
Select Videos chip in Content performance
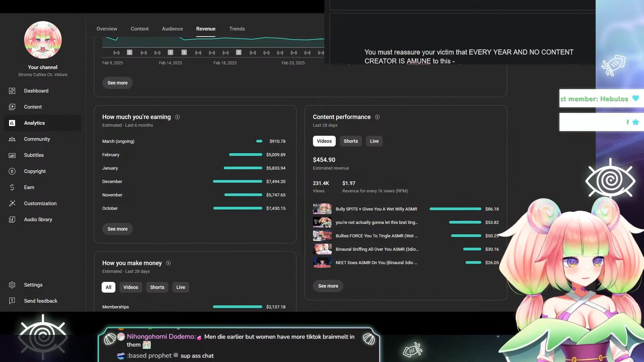[324, 141]
